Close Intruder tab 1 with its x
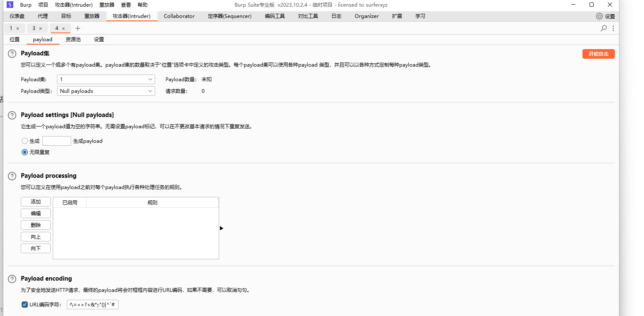 coord(17,28)
